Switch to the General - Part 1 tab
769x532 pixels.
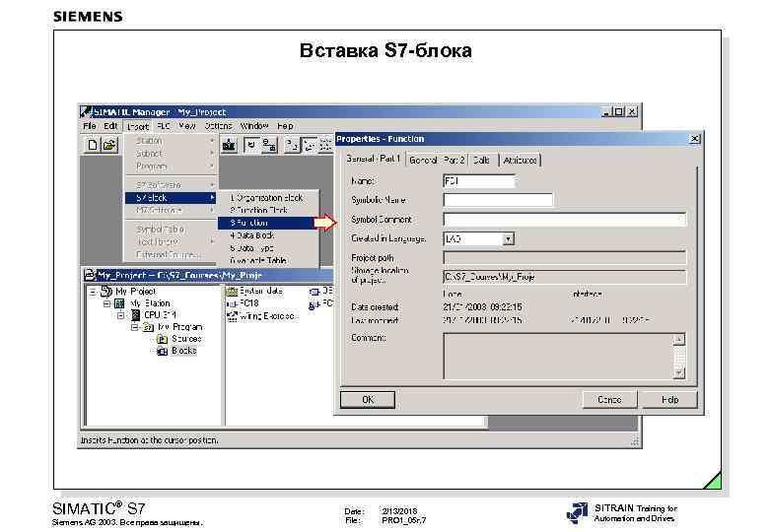coord(374,159)
